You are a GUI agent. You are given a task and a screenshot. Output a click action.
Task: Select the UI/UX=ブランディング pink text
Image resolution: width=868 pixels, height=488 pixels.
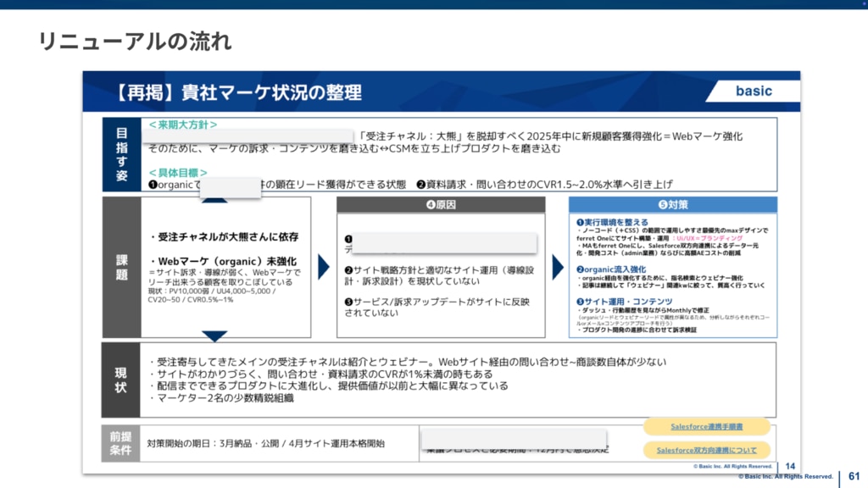[707, 238]
